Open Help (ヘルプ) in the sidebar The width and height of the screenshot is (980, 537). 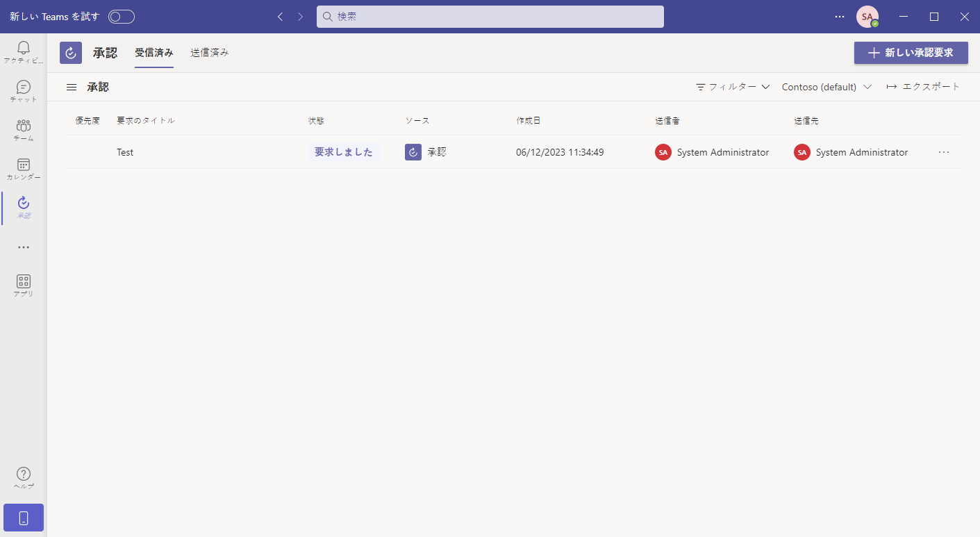(x=24, y=478)
